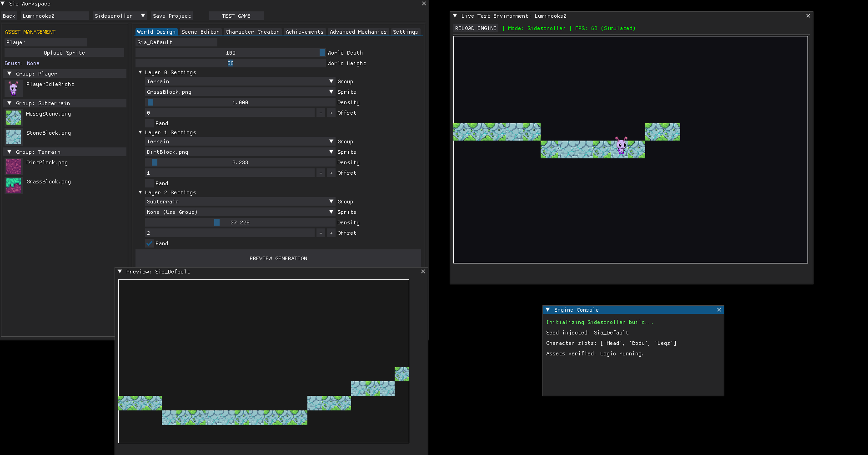868x455 pixels.
Task: Open Layer 0 GrassBlock.png sprite dropdown
Action: coord(240,92)
